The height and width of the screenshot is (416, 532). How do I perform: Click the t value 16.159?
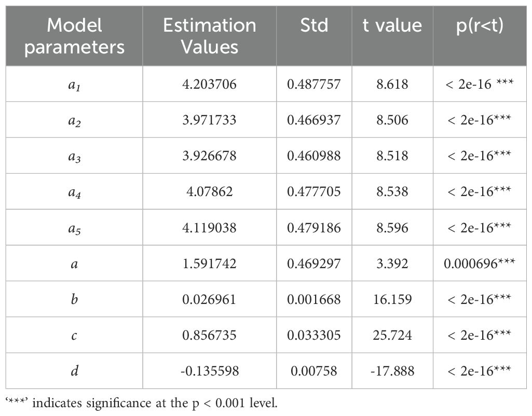[x=392, y=299]
